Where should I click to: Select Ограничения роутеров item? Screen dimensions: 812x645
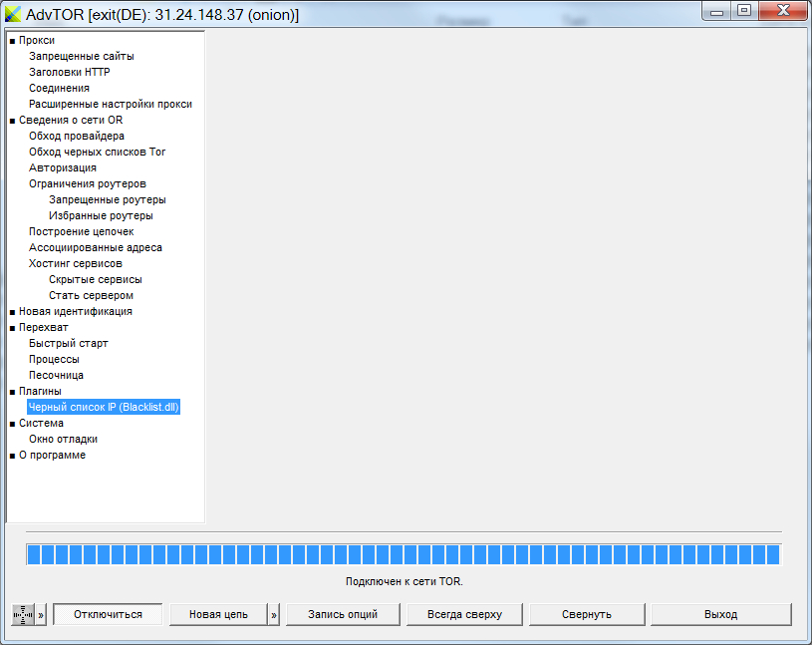88,183
